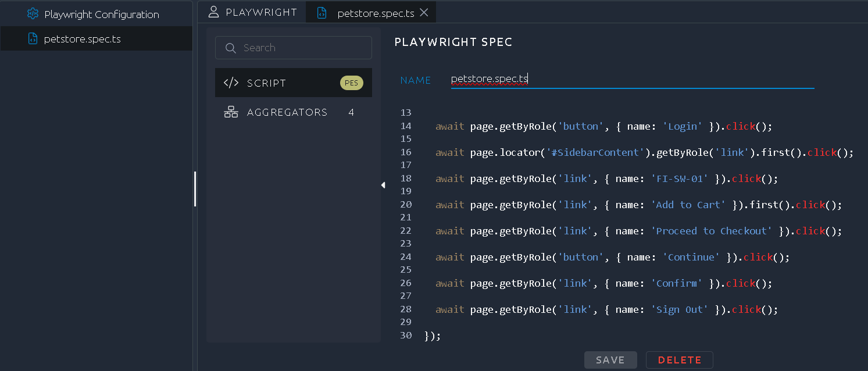The width and height of the screenshot is (868, 371).
Task: Select the SCRIPT code icon
Action: coord(231,83)
